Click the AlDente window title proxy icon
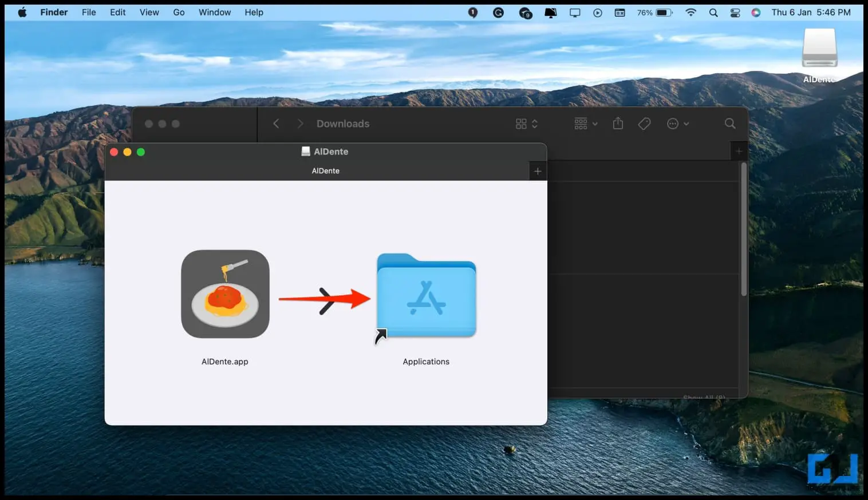Viewport: 868px width, 500px height. (306, 151)
